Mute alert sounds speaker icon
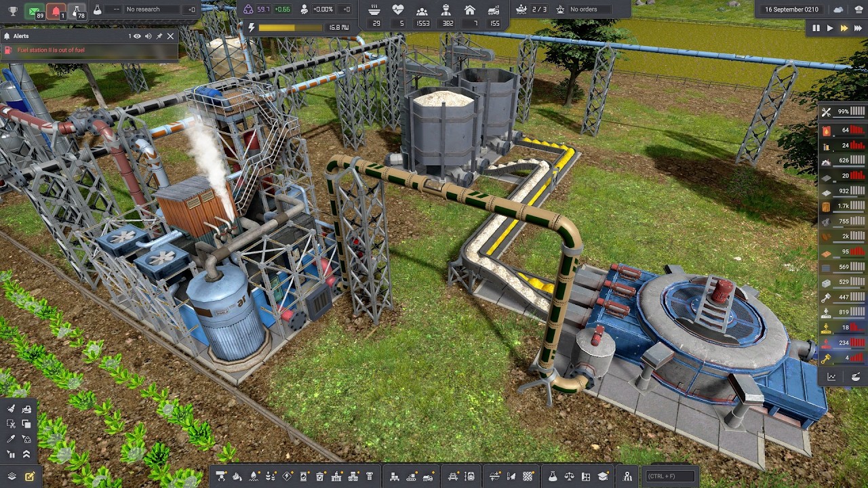This screenshot has height=488, width=868. [149, 36]
